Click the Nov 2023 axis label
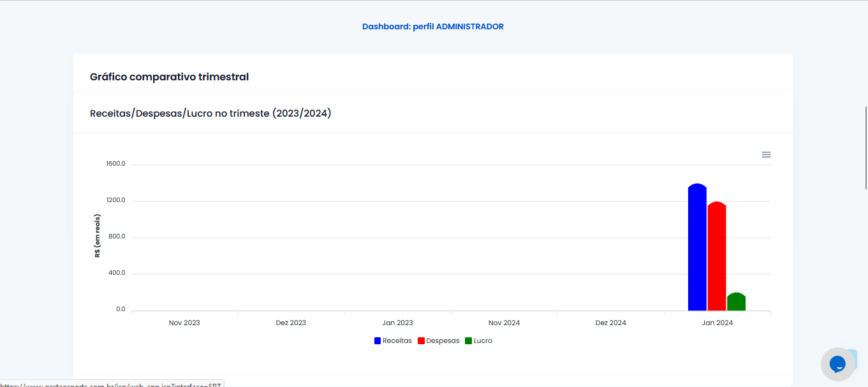The height and width of the screenshot is (387, 868). tap(184, 323)
